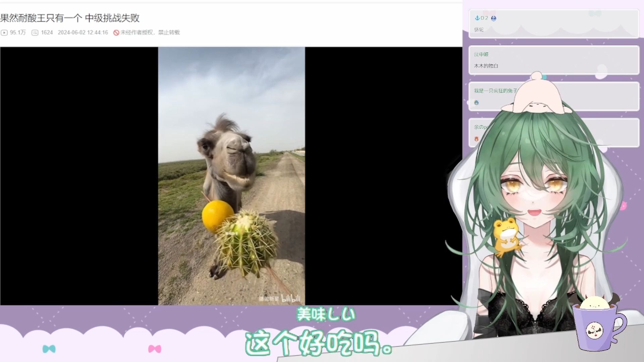Viewport: 644px width, 362px height.
Task: Click the pink bow decoration at the bottom
Action: 155,349
